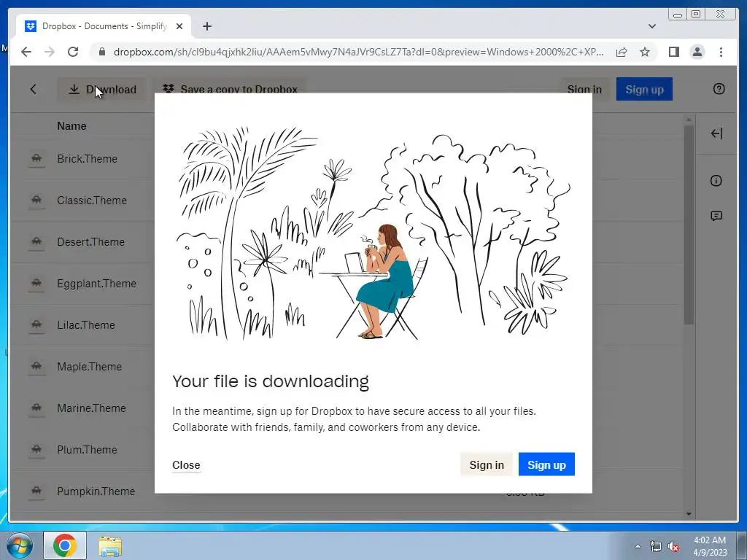Click the scrollbar up arrow

pyautogui.click(x=689, y=120)
